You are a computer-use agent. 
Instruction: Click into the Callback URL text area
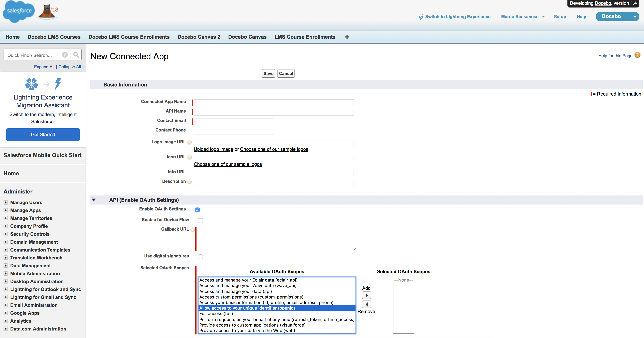pos(277,239)
